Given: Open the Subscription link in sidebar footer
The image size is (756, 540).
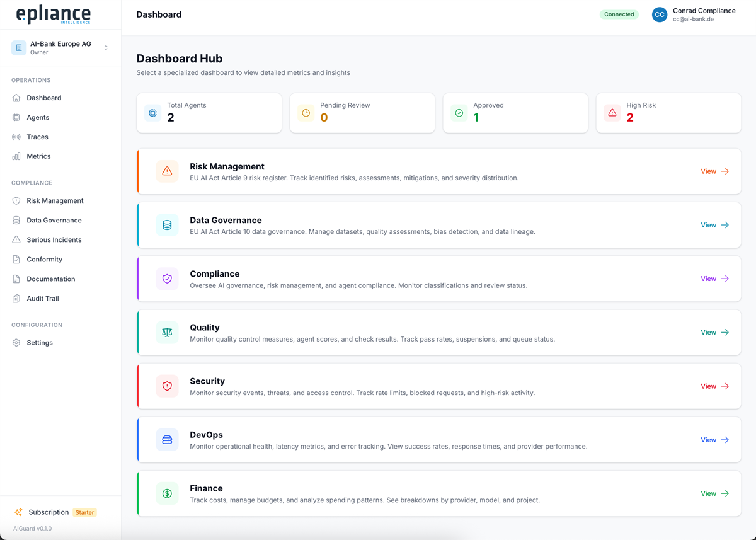Looking at the screenshot, I should point(49,512).
